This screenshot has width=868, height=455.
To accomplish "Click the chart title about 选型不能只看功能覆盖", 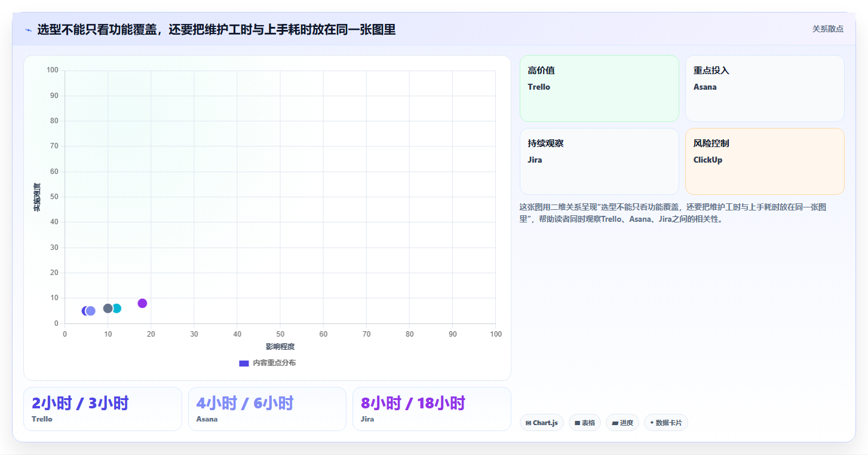I will point(216,29).
